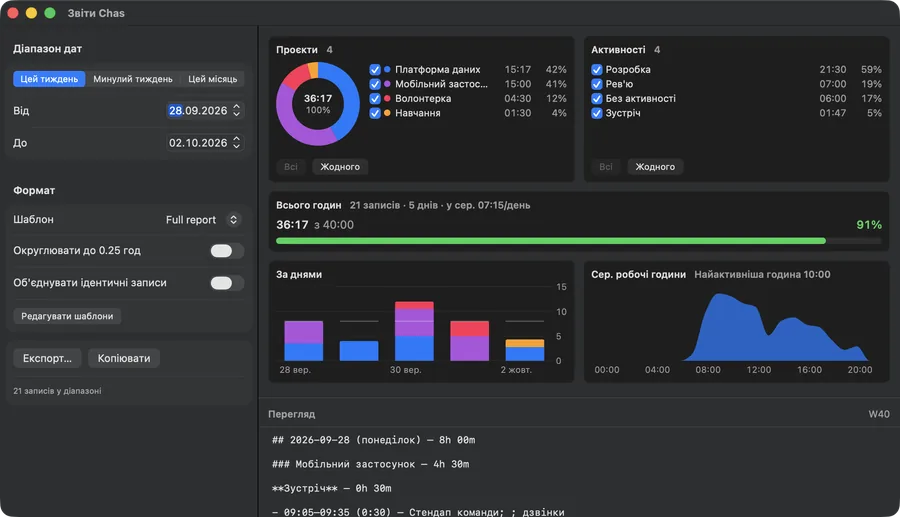This screenshot has height=517, width=900.
Task: Click Жодного button in Проєкти panel
Action: click(340, 167)
